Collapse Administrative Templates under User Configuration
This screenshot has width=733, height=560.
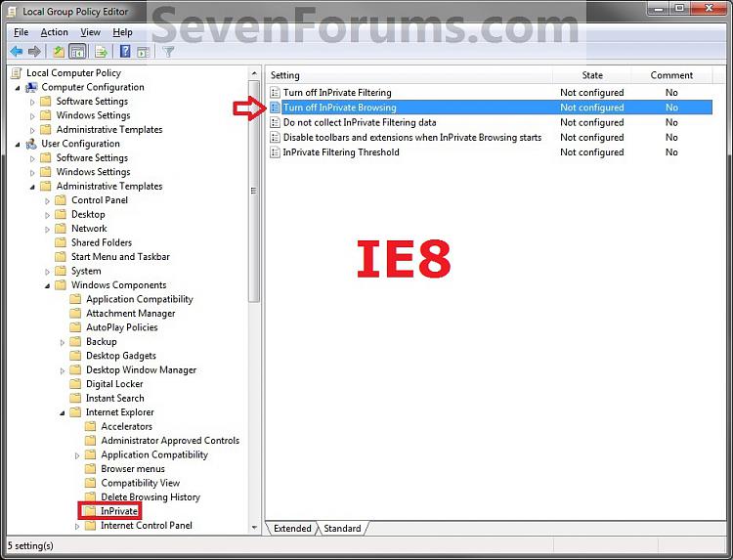(32, 187)
